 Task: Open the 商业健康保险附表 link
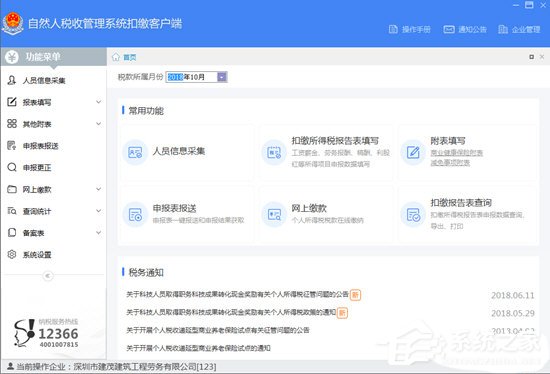(x=456, y=153)
